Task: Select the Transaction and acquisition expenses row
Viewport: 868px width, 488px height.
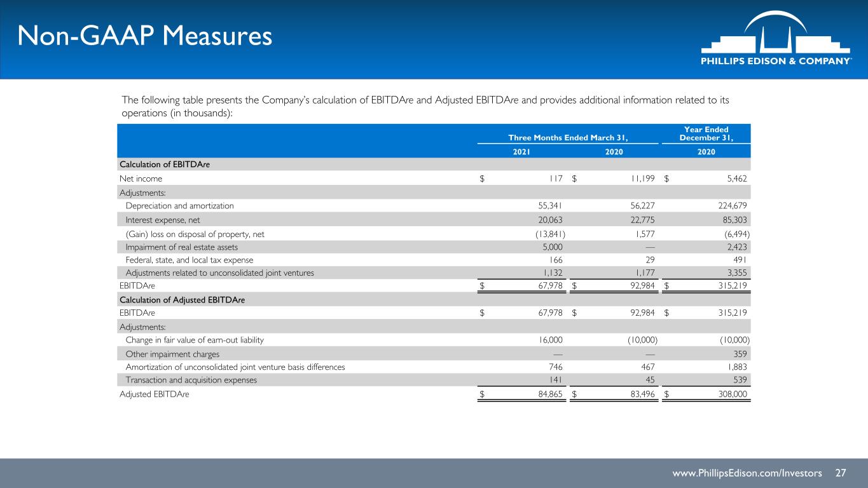Action: pos(435,380)
